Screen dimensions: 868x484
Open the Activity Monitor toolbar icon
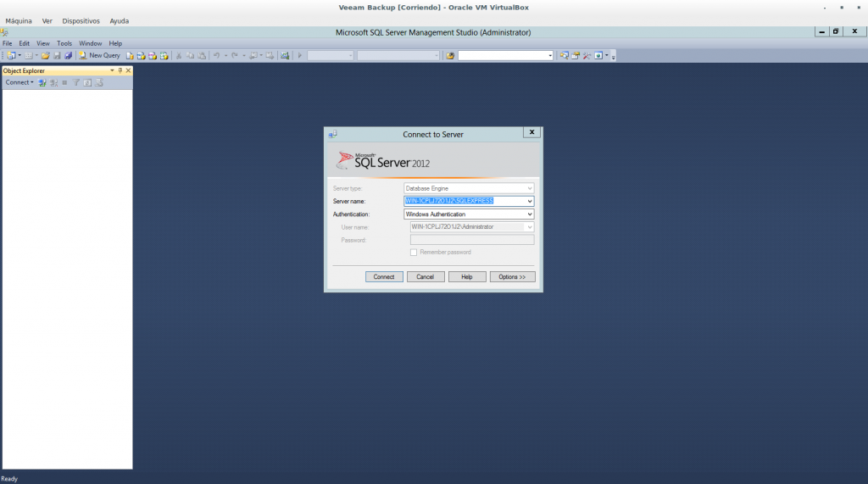pyautogui.click(x=285, y=55)
